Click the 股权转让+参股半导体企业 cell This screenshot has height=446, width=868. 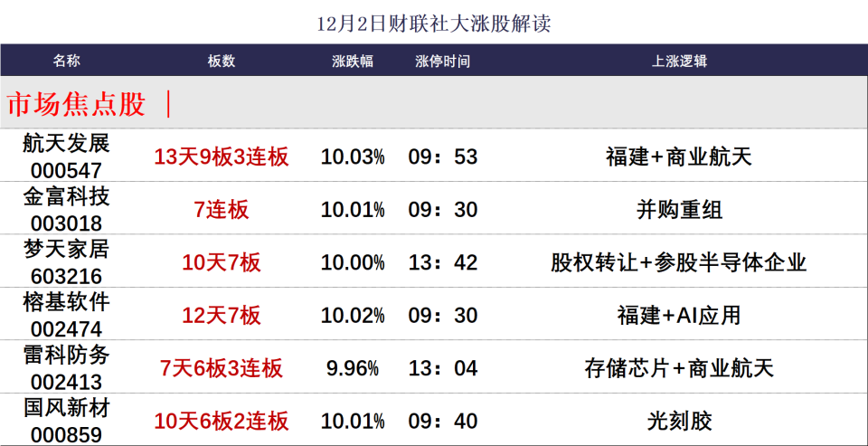[679, 262]
